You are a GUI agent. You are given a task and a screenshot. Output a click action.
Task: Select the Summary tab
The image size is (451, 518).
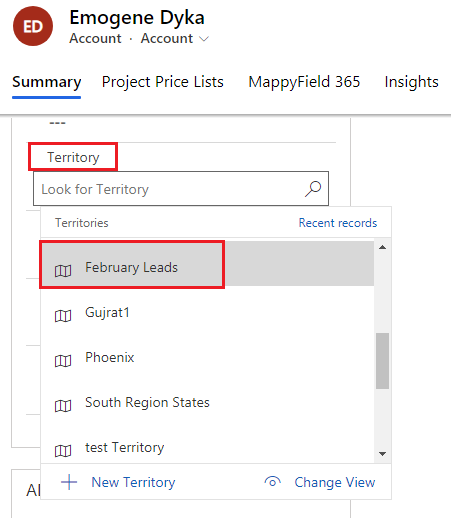point(47,82)
